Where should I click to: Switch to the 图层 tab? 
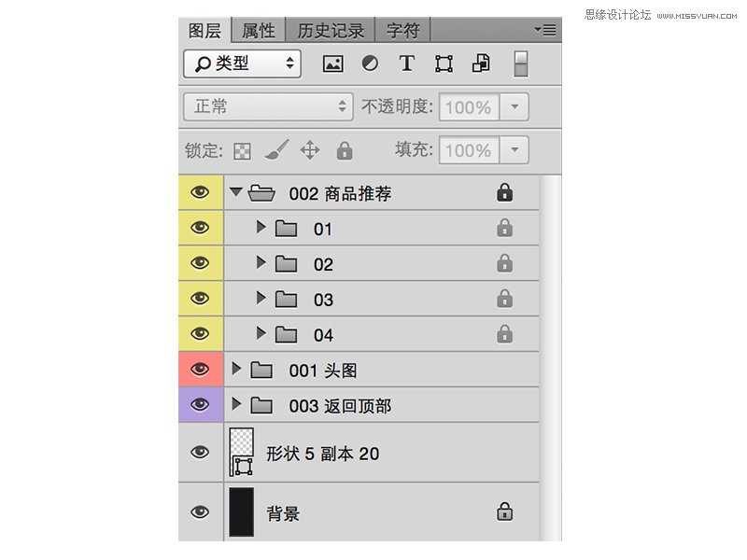[x=204, y=31]
